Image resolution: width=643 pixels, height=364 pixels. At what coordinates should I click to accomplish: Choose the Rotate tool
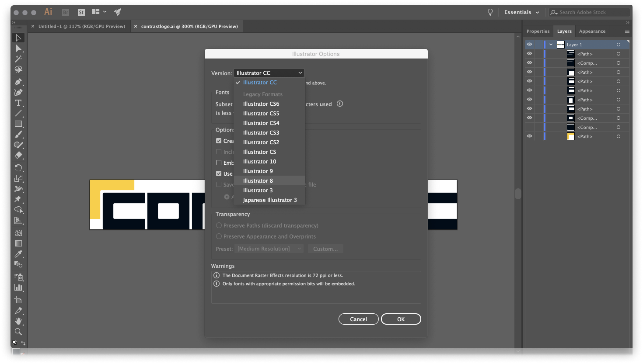pyautogui.click(x=18, y=168)
